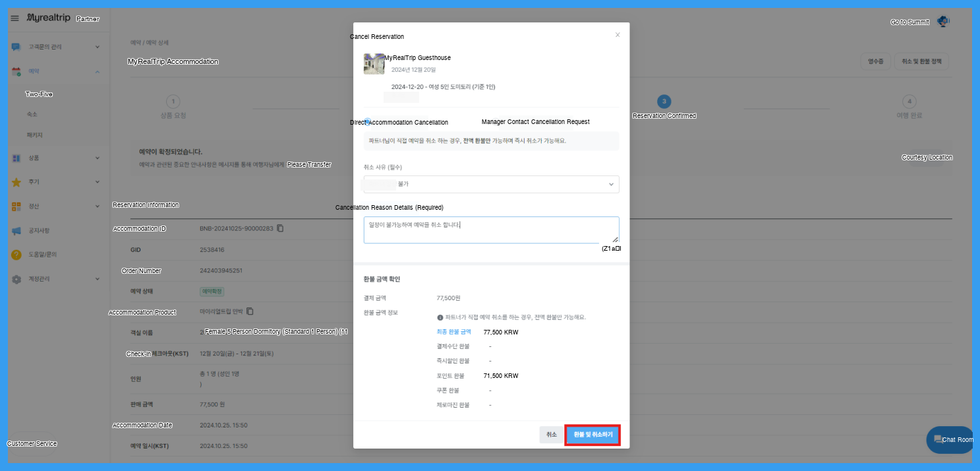980x471 pixels.
Task: Click the 정산 grid icon in sidebar
Action: (16, 206)
